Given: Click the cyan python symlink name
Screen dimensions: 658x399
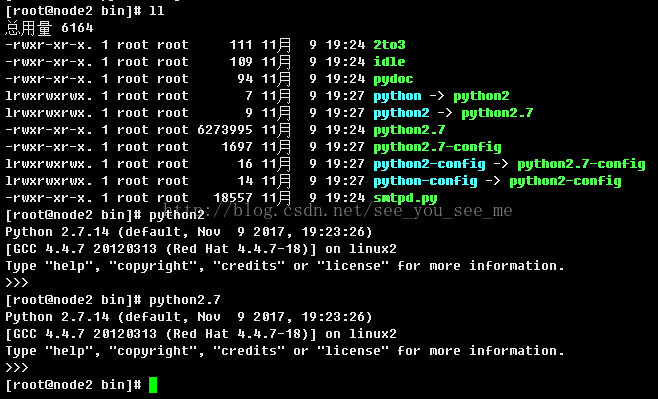Looking at the screenshot, I should (x=397, y=96).
